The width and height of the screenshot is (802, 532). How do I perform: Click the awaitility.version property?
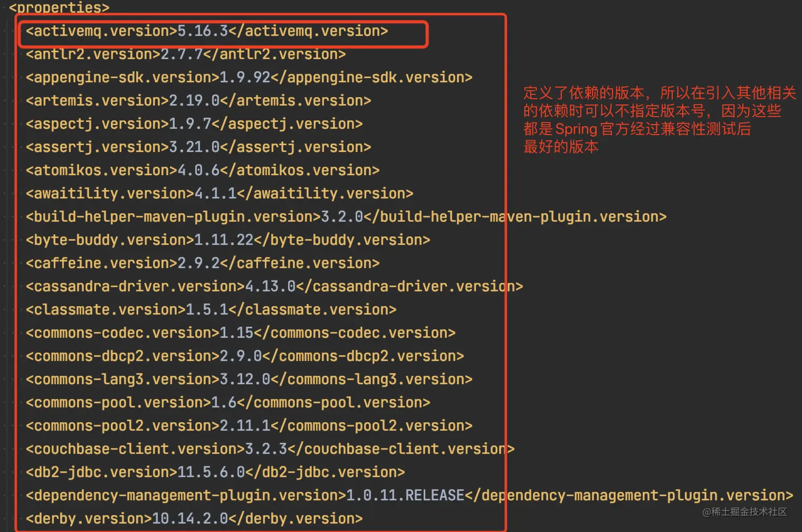tap(219, 194)
